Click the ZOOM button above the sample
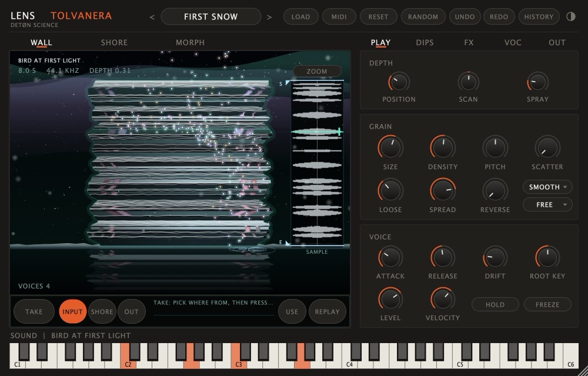 (317, 71)
